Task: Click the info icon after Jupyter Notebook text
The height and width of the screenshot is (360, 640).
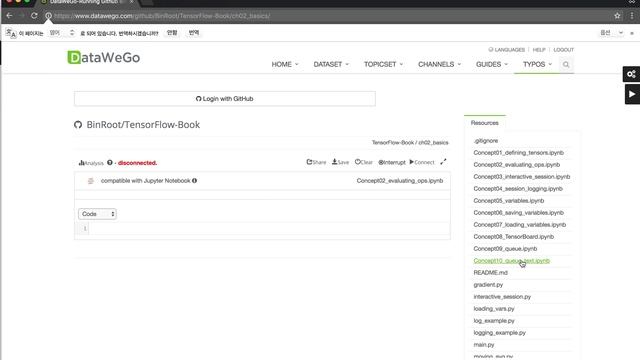Action: point(194,180)
